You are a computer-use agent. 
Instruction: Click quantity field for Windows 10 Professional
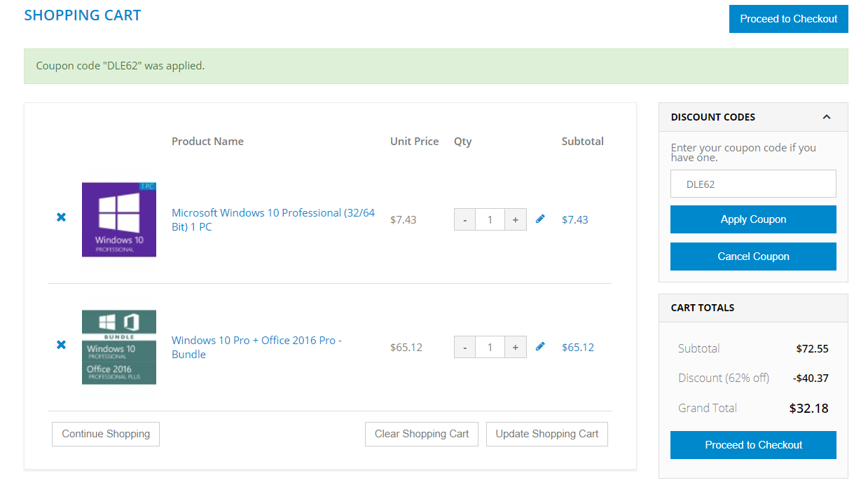pos(490,220)
